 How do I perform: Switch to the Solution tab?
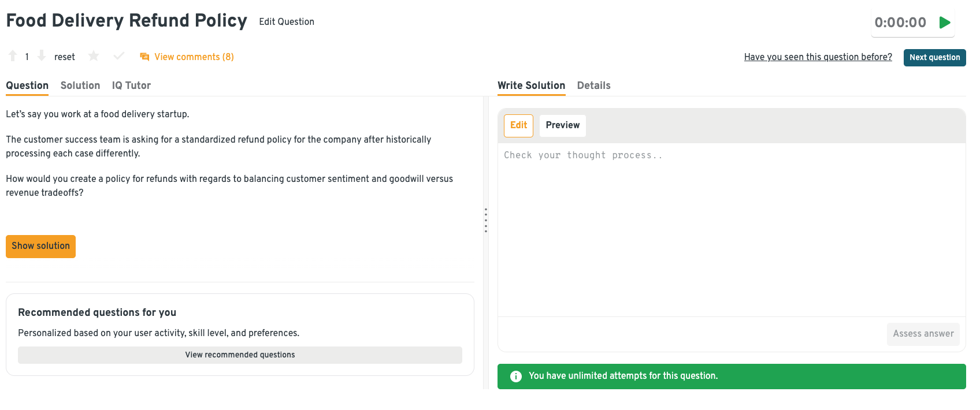click(80, 85)
